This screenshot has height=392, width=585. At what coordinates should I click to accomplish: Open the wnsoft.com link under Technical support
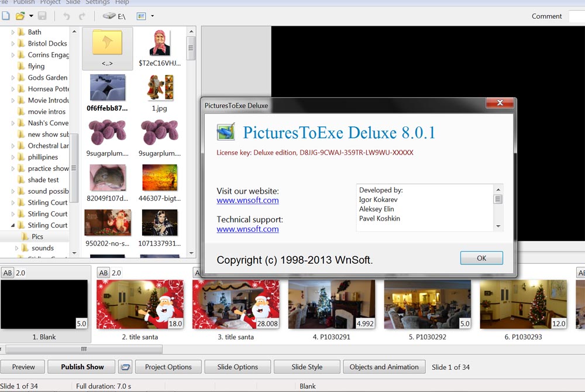[247, 229]
